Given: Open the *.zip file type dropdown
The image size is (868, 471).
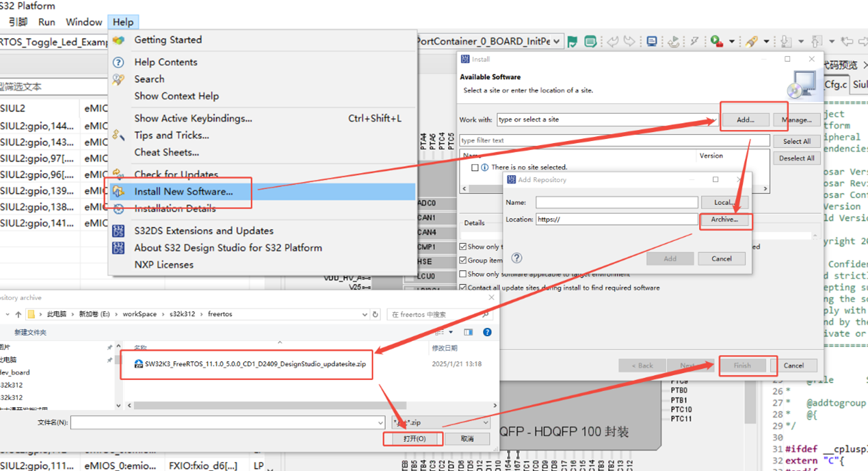Looking at the screenshot, I should [x=485, y=422].
